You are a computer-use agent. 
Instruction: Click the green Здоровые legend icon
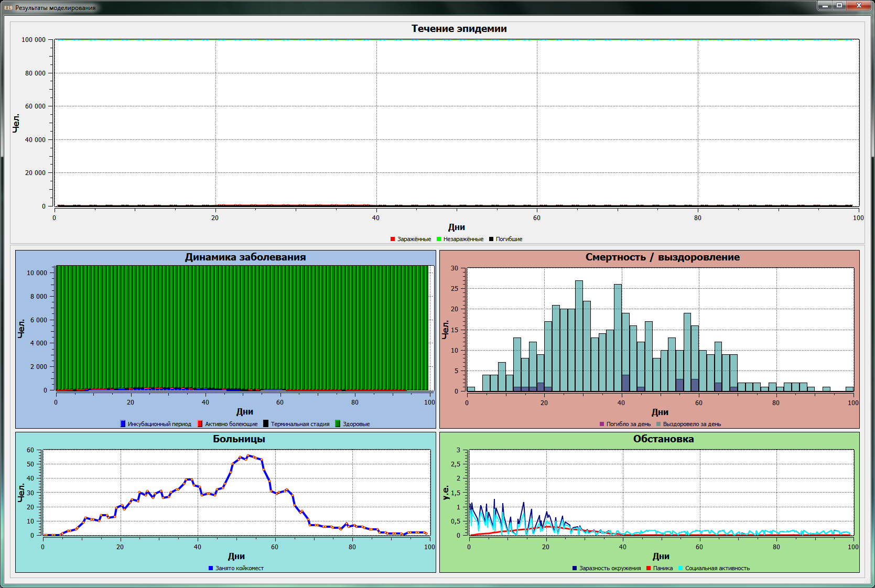338,424
